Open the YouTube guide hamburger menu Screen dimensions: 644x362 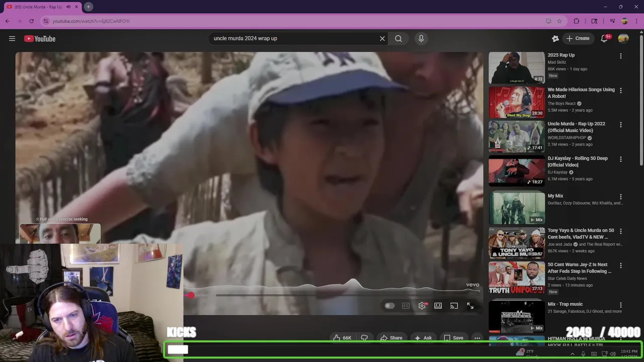tap(12, 39)
